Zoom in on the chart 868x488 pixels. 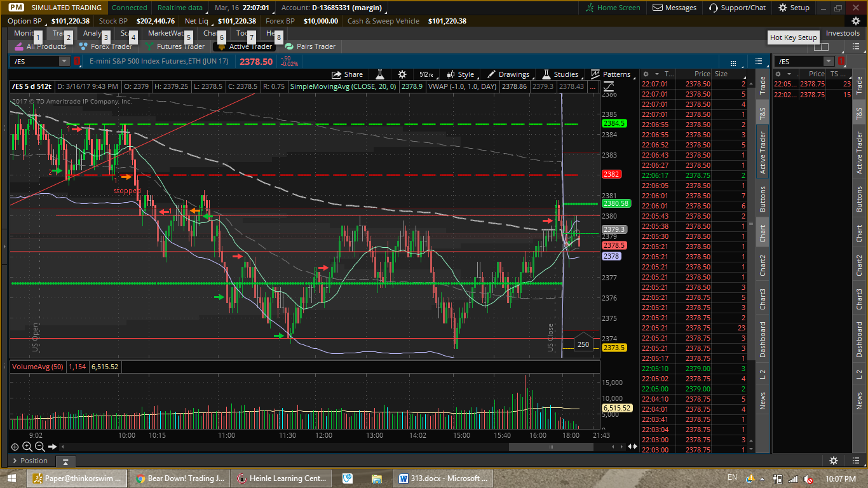click(27, 447)
